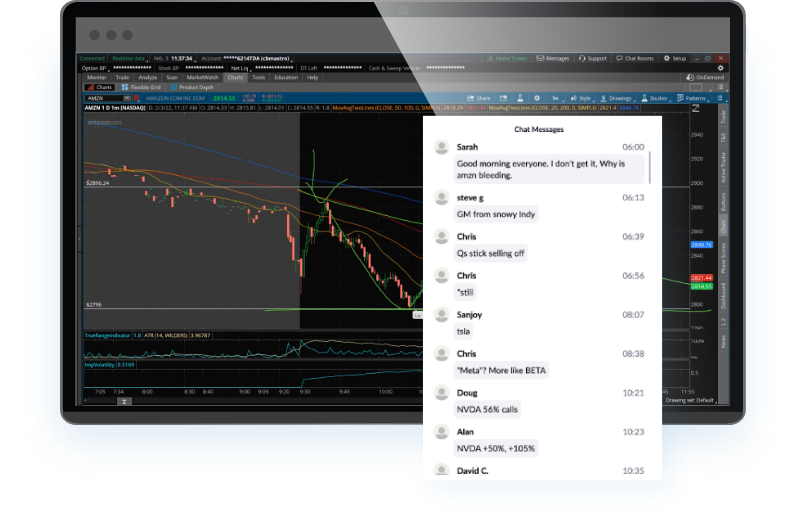Activate the OnDemand button
Image resolution: width=803 pixels, height=528 pixels.
[x=705, y=77]
